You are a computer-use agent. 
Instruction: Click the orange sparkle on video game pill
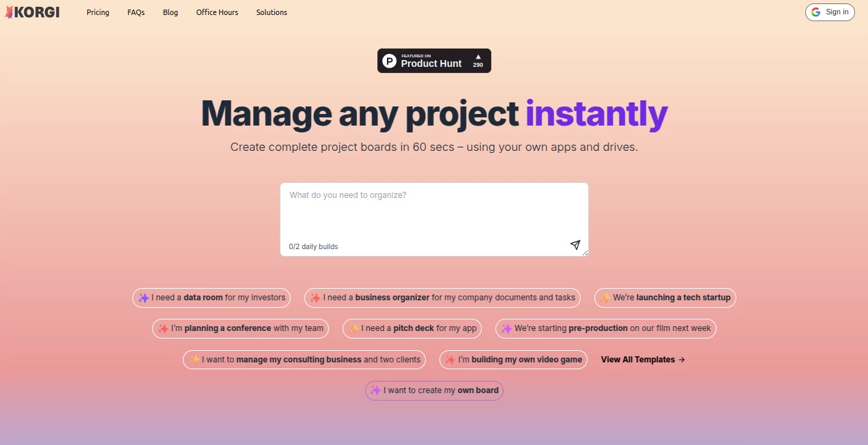(x=451, y=360)
